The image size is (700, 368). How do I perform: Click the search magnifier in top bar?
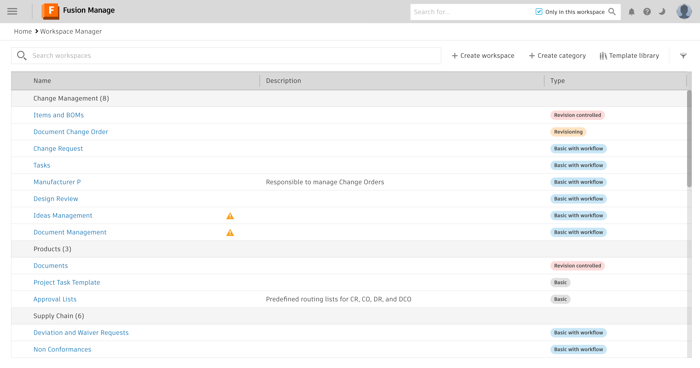click(x=612, y=12)
